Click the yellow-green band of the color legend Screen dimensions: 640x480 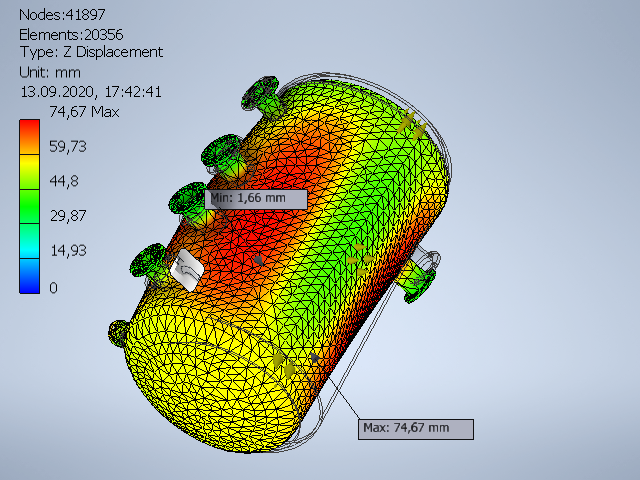tap(29, 172)
